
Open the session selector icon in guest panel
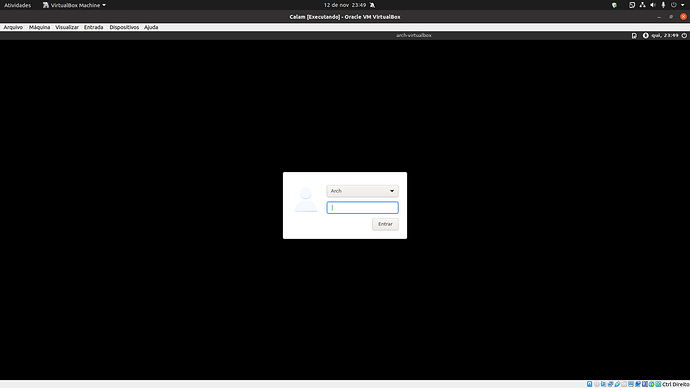coord(634,36)
